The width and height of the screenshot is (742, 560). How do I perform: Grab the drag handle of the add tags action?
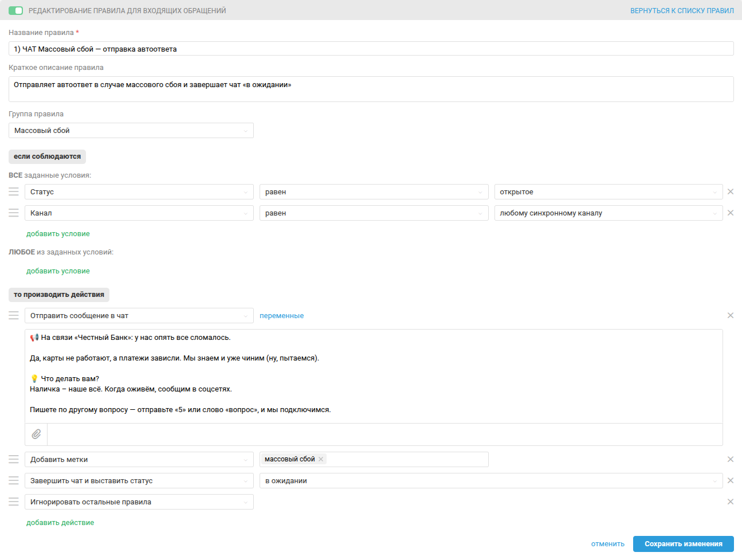14,459
